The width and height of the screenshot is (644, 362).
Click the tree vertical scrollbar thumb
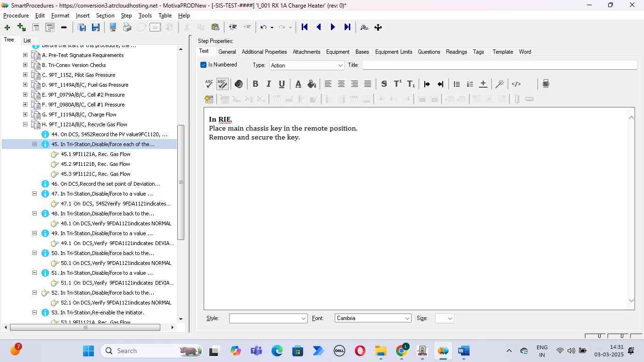coord(181,182)
